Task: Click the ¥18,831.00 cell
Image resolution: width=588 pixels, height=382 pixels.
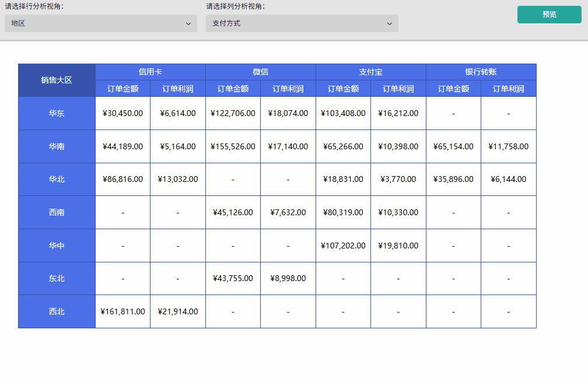Action: pyautogui.click(x=343, y=179)
